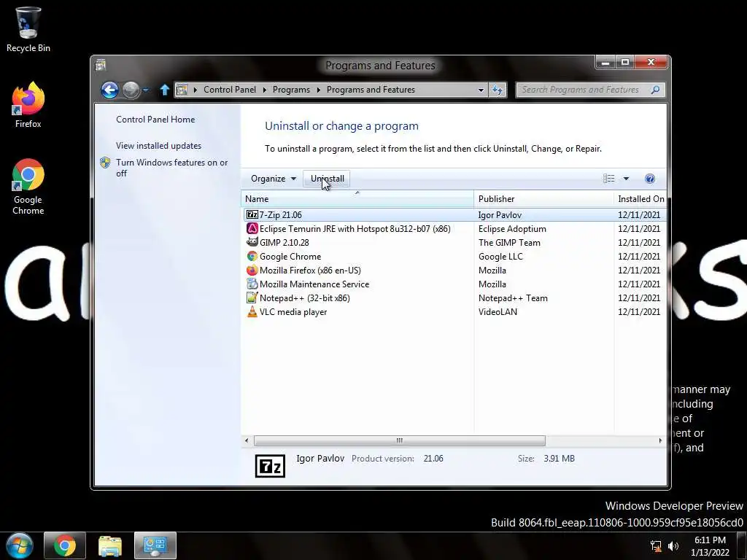Click the horizontal scrollbar thumb
This screenshot has height=560, width=747.
pyautogui.click(x=399, y=440)
